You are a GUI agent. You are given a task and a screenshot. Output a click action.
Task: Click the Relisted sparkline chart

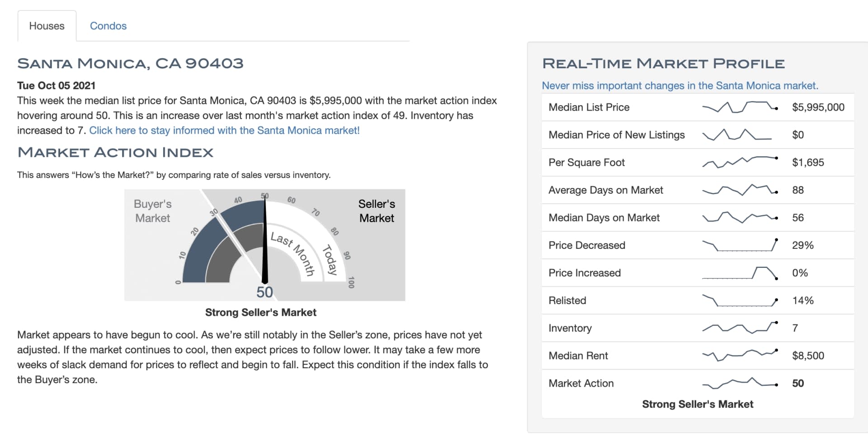point(740,300)
